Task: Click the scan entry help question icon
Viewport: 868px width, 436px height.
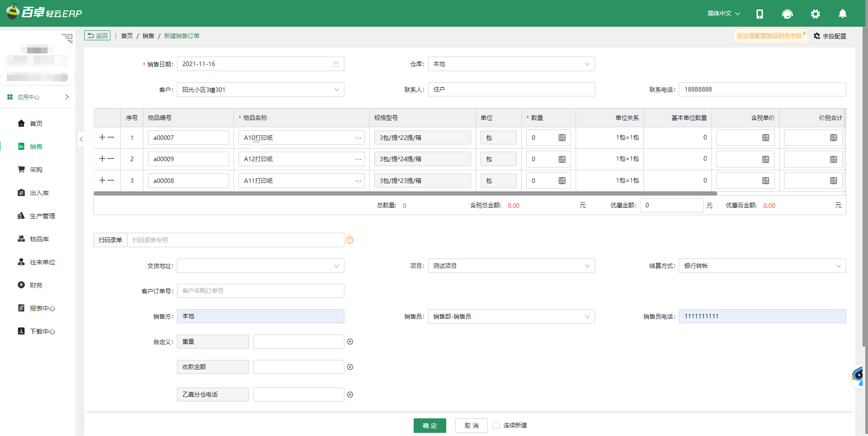Action: [350, 240]
